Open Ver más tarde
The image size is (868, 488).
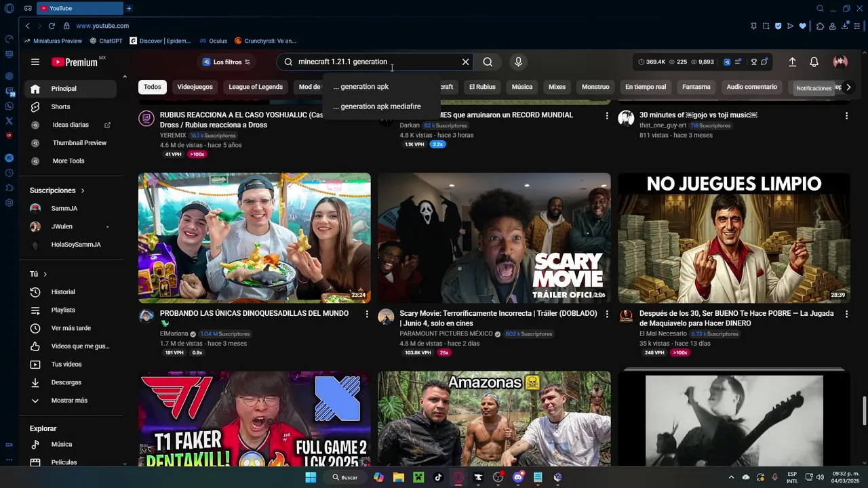[x=71, y=328]
